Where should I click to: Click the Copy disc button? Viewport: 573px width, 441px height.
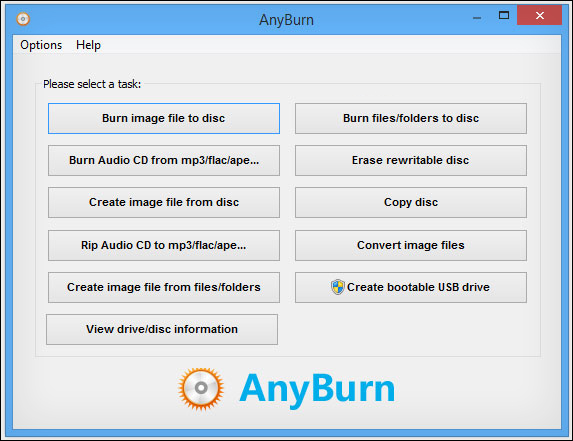click(411, 202)
